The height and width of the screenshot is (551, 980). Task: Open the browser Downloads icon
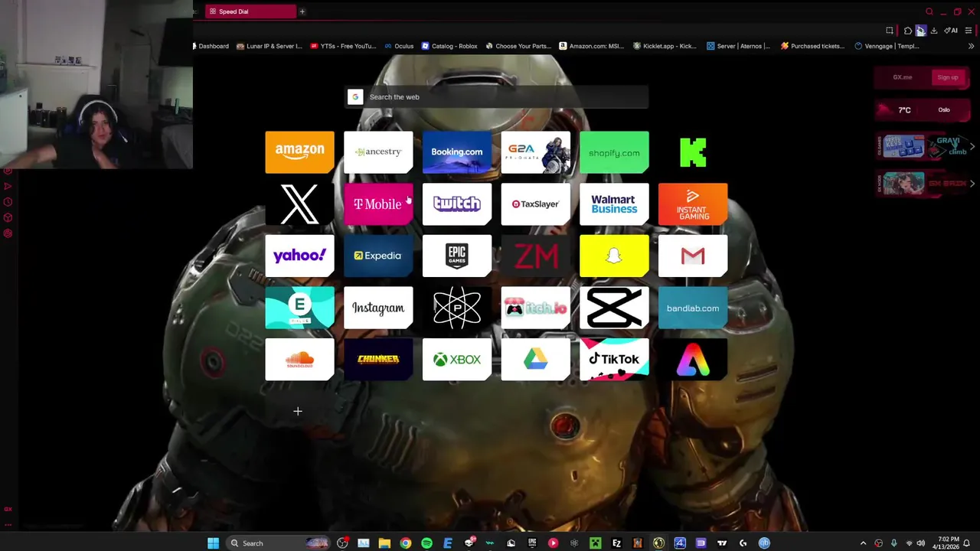pos(934,31)
